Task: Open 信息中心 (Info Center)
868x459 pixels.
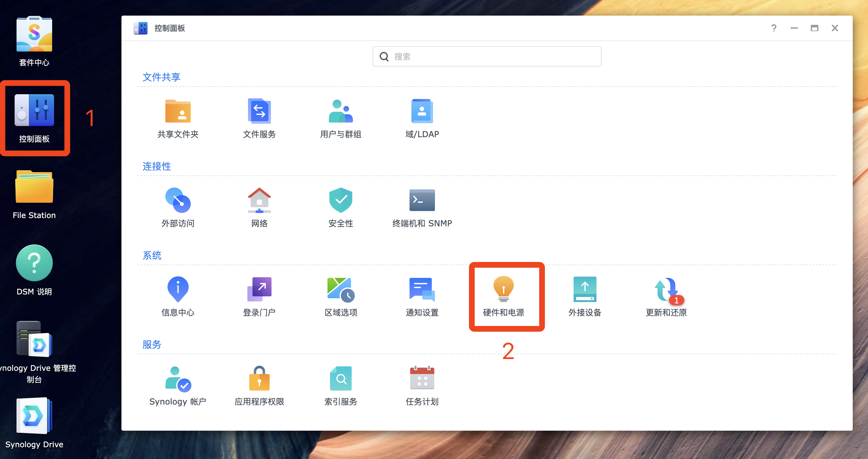Action: (178, 296)
